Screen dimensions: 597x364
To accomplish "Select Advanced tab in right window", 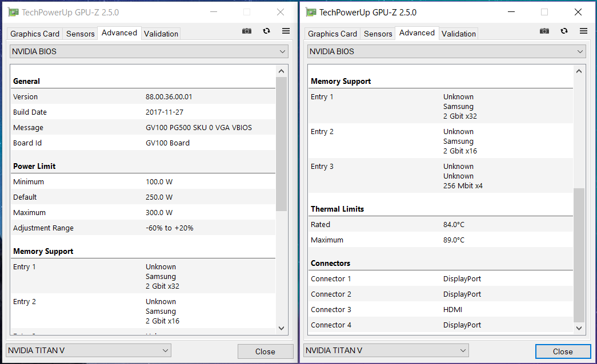I will [x=417, y=33].
